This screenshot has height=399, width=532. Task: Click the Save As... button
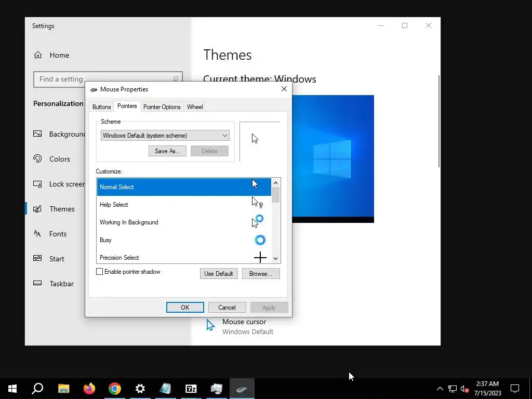[x=167, y=151]
